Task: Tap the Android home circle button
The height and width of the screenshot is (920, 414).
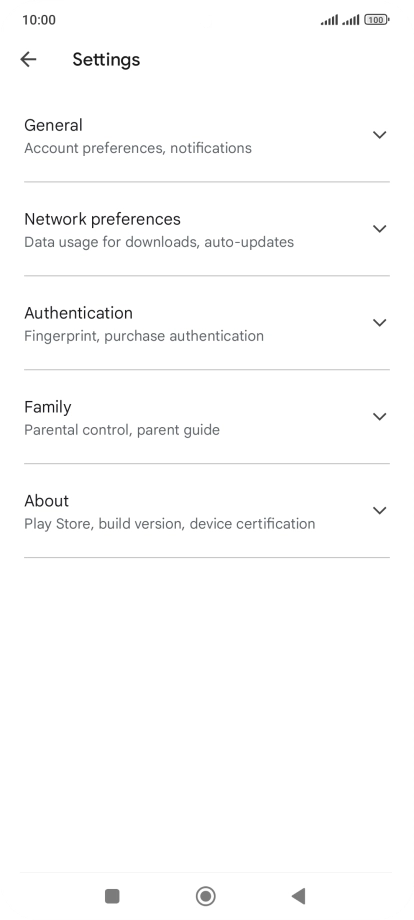Action: pos(206,896)
